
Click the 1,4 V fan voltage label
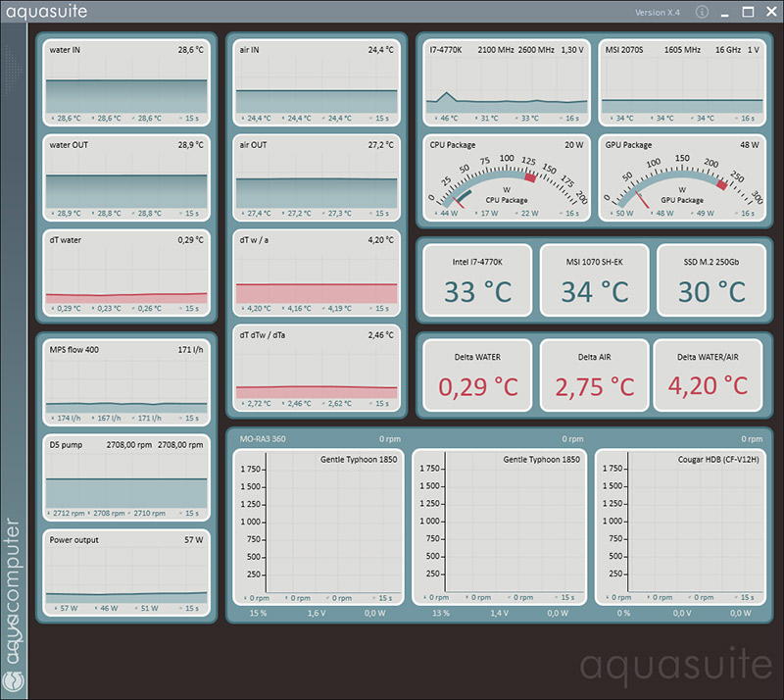pos(499,613)
